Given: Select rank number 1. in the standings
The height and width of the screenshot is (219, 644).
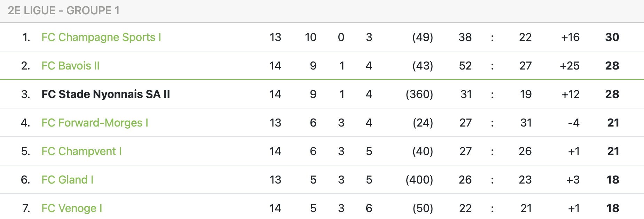Looking at the screenshot, I should pyautogui.click(x=26, y=37).
